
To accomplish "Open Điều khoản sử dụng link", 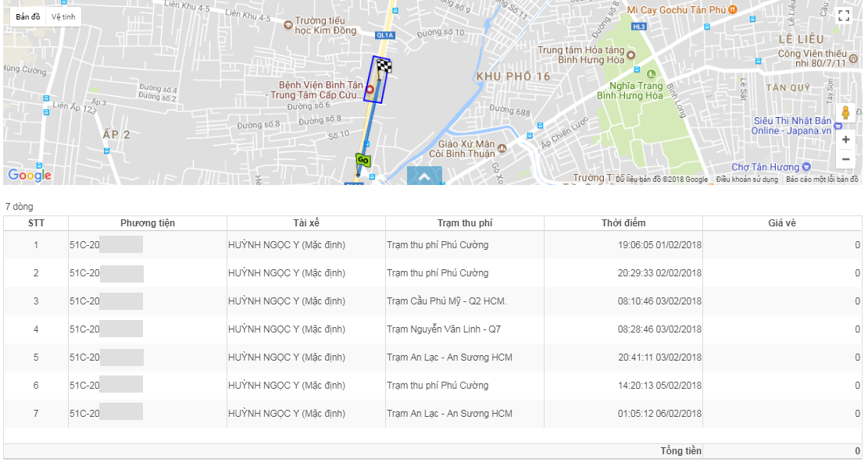I will pyautogui.click(x=747, y=180).
